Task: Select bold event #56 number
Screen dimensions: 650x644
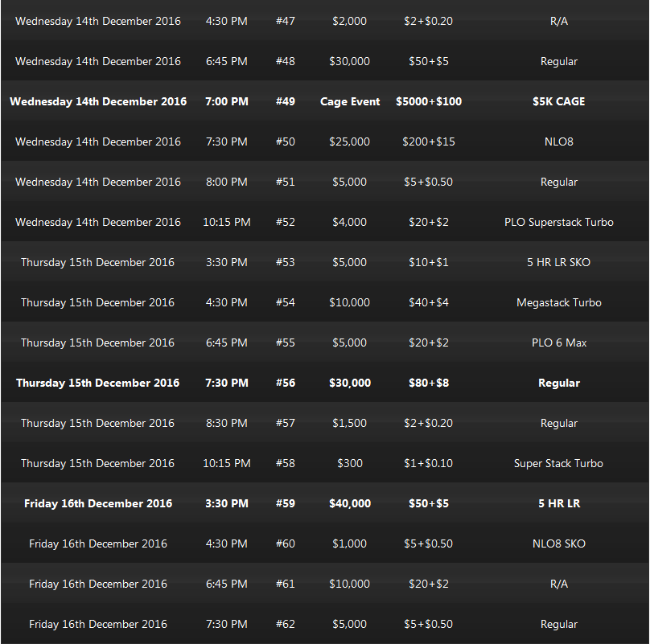Action: click(286, 383)
